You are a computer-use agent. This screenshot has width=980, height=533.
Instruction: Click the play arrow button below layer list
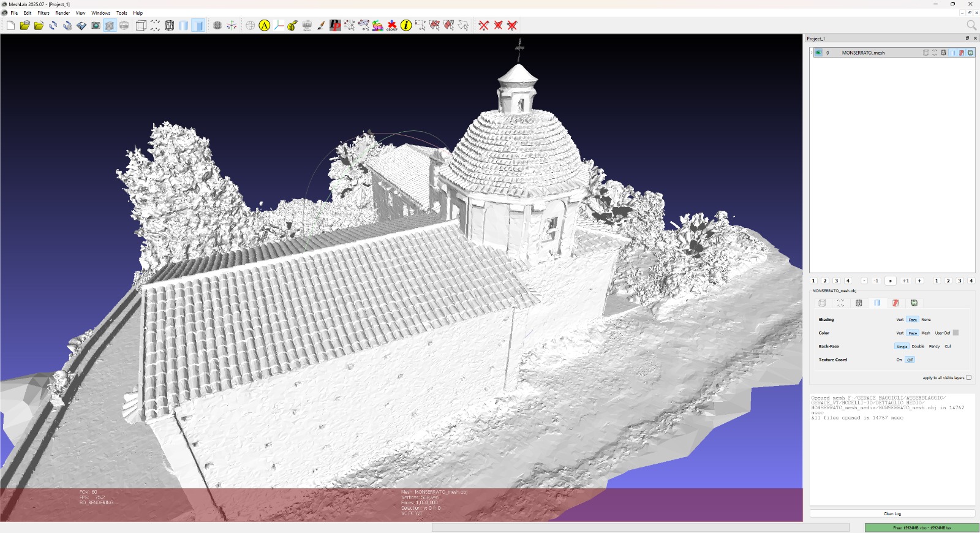891,281
